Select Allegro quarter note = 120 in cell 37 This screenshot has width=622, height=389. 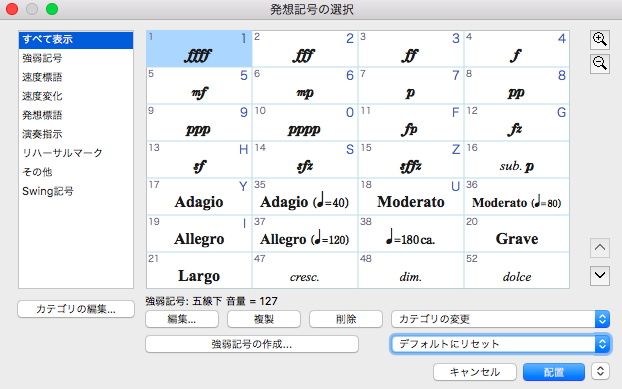click(x=305, y=234)
